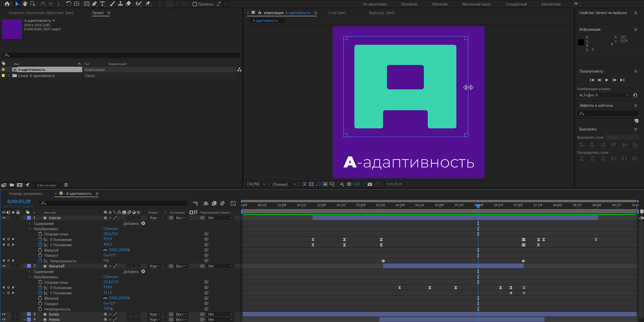Switch to the Очередь рендеринга tab
Screen dimensions: 644x322
coord(25,193)
